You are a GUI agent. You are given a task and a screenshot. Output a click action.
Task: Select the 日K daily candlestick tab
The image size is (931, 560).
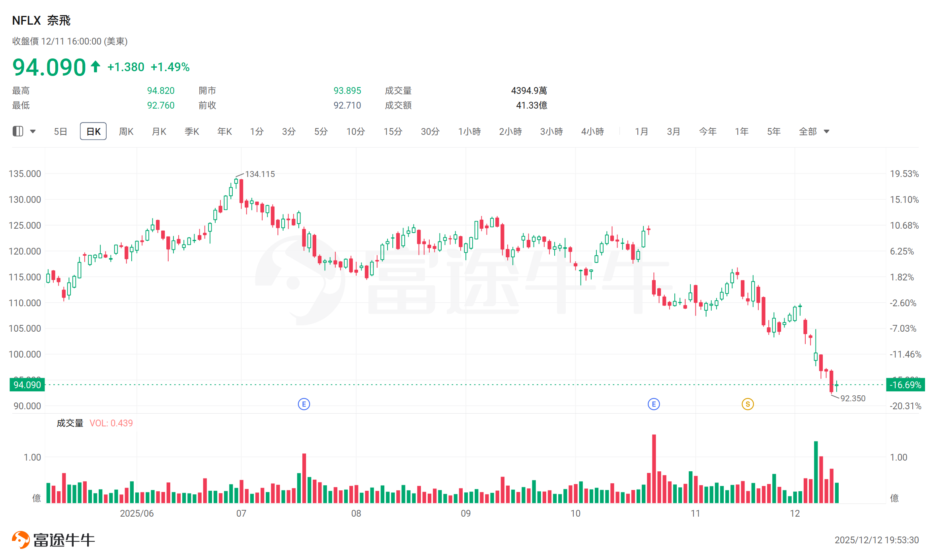point(93,131)
